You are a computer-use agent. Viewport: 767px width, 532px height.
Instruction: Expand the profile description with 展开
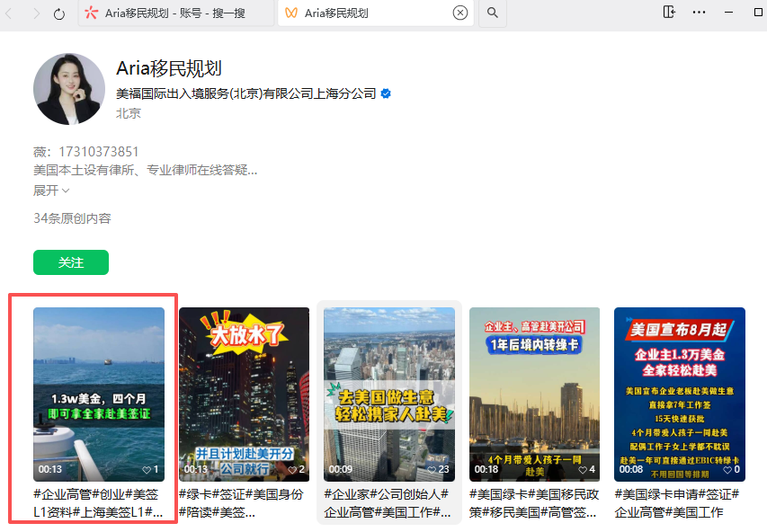tap(51, 191)
